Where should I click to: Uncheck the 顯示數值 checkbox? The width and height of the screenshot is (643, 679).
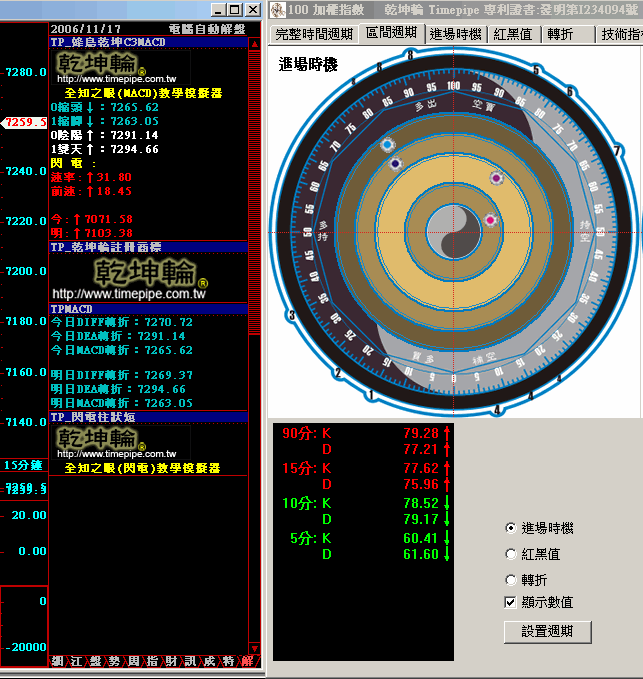(512, 602)
